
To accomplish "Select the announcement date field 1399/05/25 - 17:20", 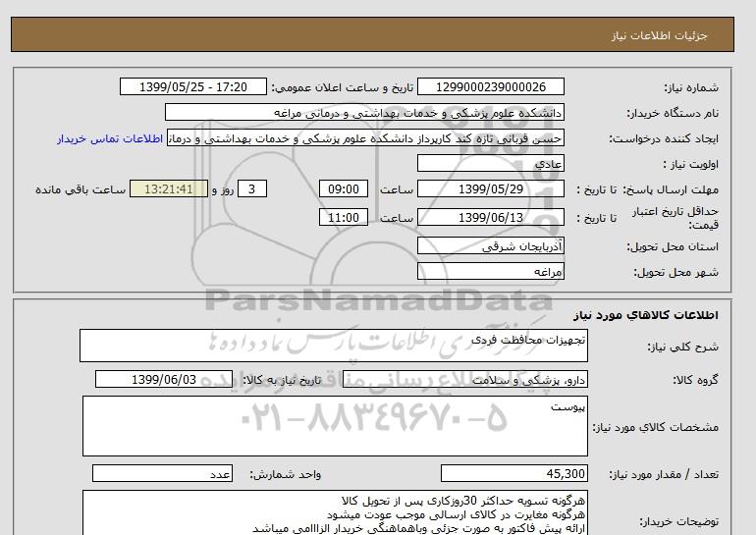I will (192, 86).
